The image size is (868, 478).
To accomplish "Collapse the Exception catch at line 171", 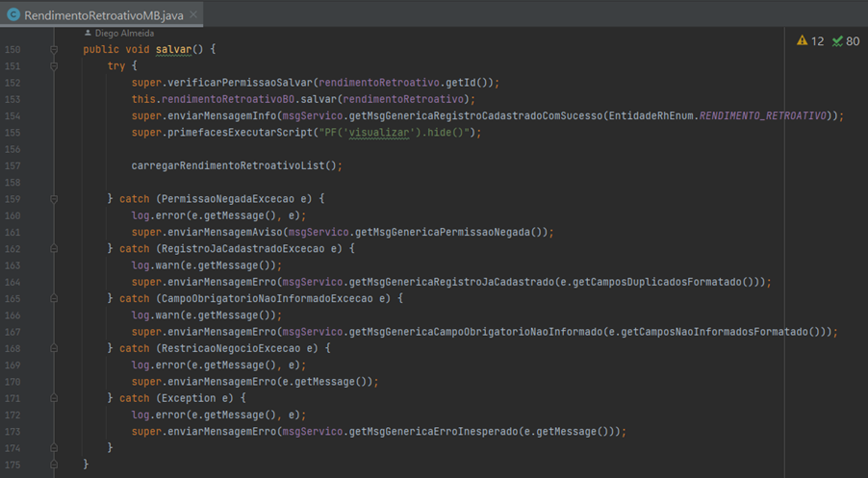I will click(x=54, y=398).
